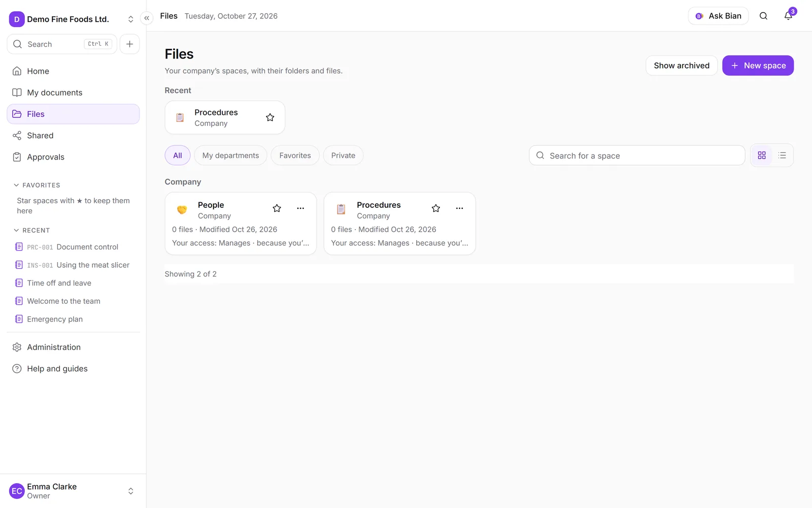Screen dimensions: 812x508
Task: Click the search magnifier icon in the top bar
Action: 763,16
